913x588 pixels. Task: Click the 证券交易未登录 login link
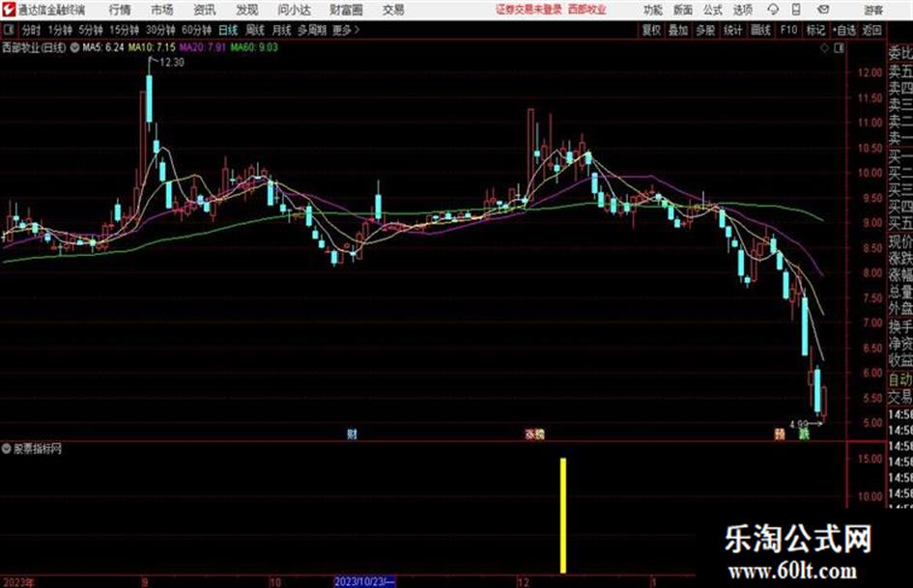[x=528, y=10]
